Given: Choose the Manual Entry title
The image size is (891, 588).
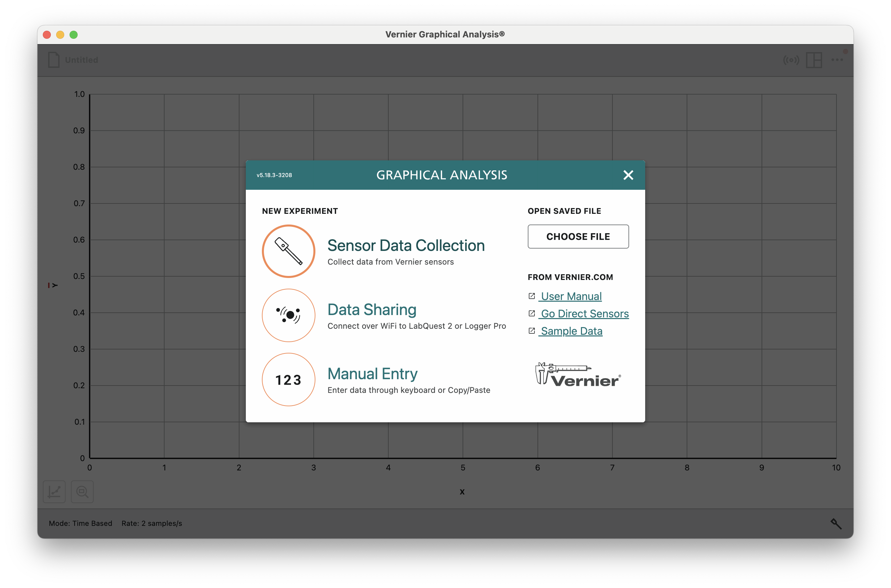Looking at the screenshot, I should [372, 374].
